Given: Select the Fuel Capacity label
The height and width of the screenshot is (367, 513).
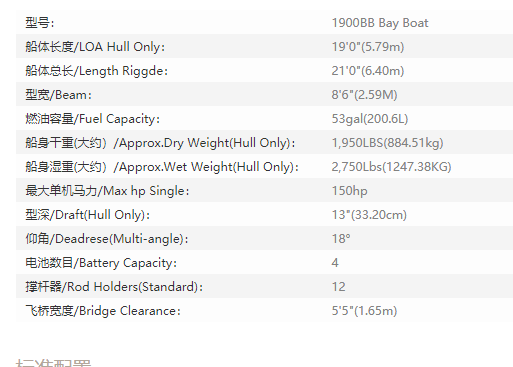Looking at the screenshot, I should pos(93,119).
